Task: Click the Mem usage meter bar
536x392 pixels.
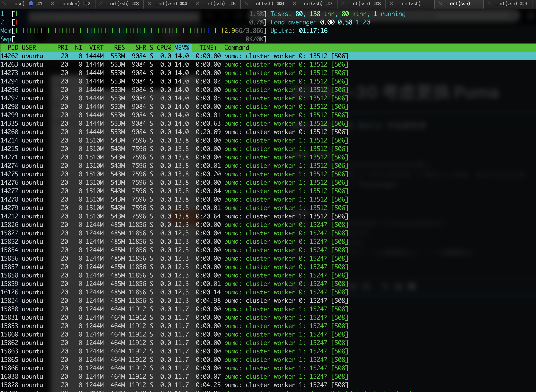Action: (133, 31)
